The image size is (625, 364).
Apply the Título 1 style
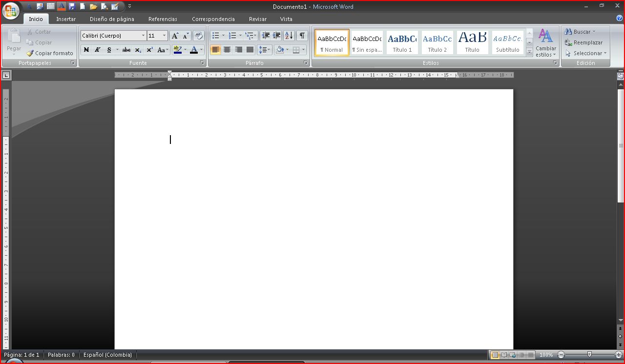[x=402, y=42]
